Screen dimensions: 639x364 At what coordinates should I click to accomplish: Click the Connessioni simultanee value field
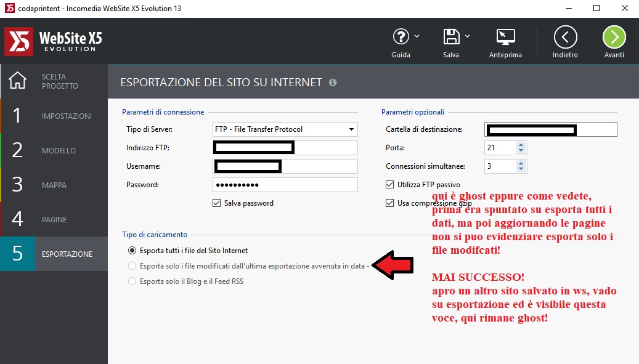coord(500,166)
